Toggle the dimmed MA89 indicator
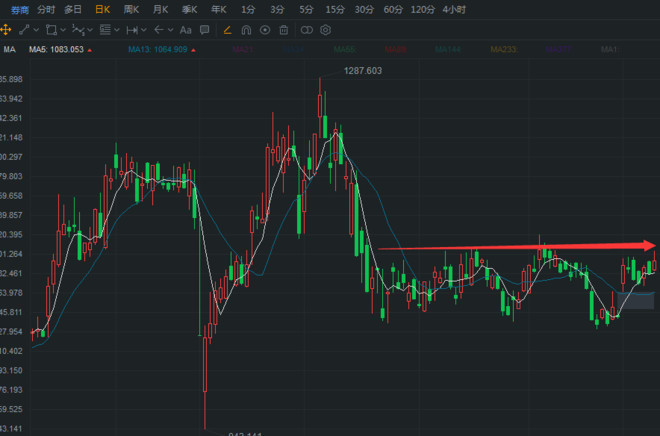 pos(395,50)
